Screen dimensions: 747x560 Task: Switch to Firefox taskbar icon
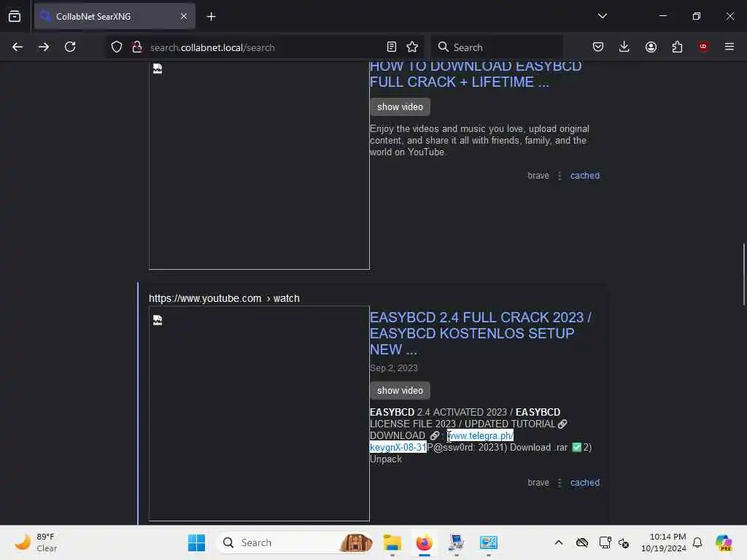pyautogui.click(x=424, y=542)
